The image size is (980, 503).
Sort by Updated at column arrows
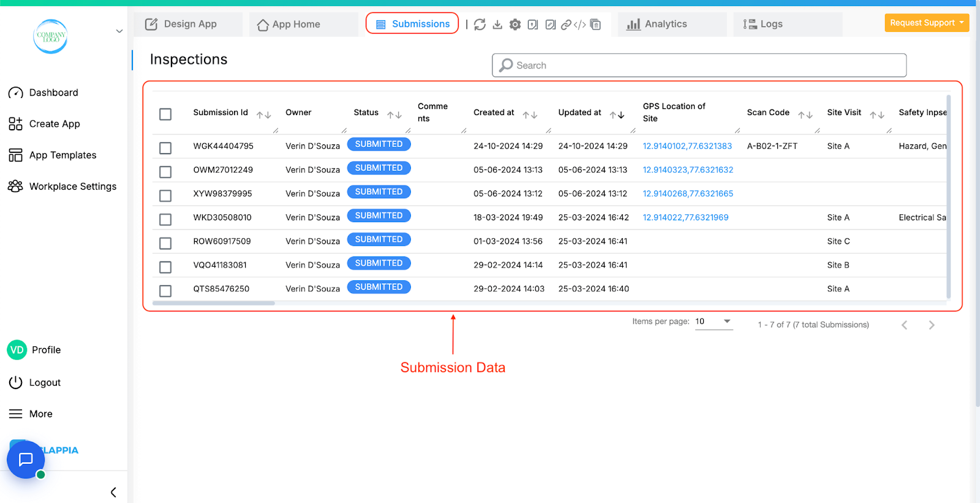[617, 114]
